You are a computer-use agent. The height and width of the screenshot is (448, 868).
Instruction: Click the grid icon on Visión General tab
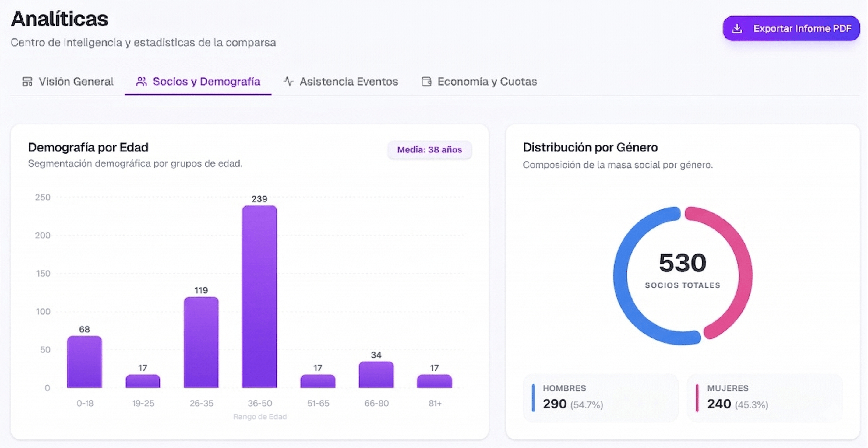coord(27,81)
